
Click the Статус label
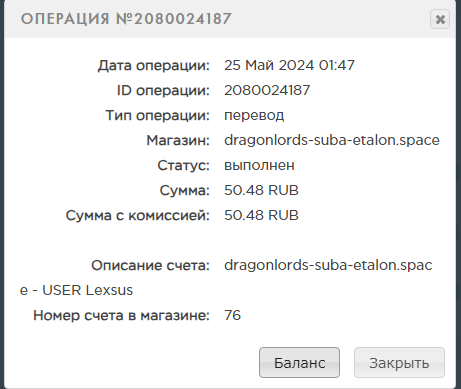(x=183, y=165)
